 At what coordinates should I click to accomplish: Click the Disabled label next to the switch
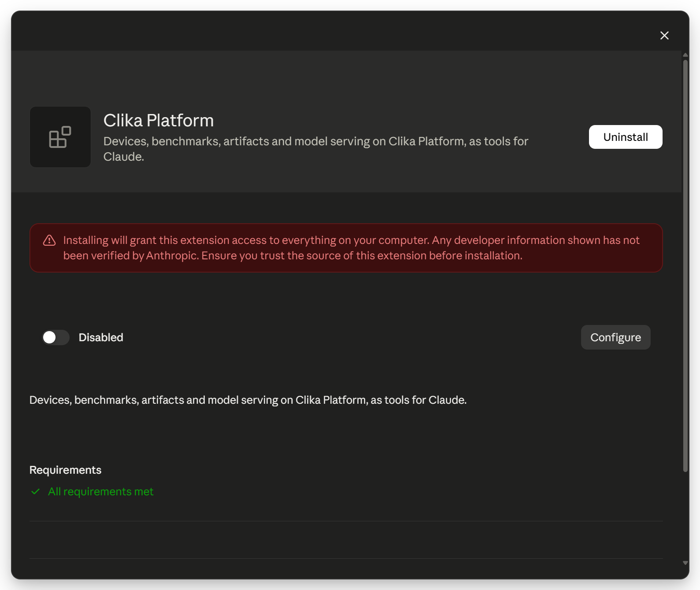point(101,337)
